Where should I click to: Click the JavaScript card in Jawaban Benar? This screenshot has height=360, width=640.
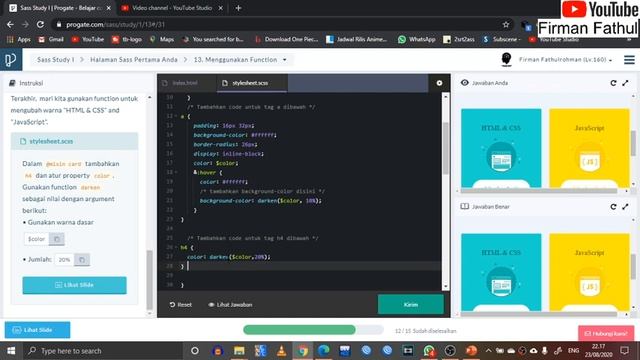589,272
